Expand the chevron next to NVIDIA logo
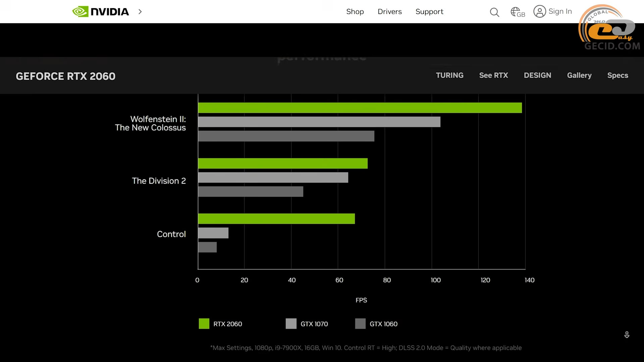This screenshot has width=644, height=362. pyautogui.click(x=140, y=12)
